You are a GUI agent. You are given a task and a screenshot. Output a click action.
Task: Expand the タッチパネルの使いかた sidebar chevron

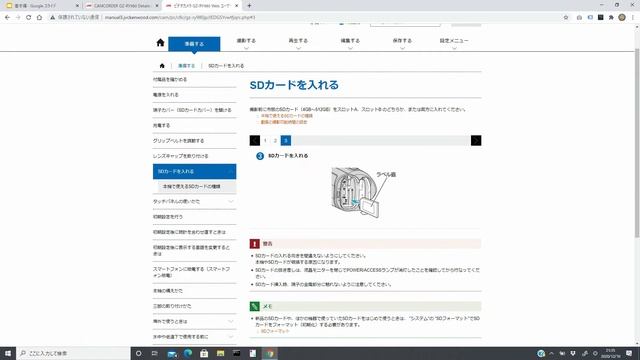(x=231, y=202)
